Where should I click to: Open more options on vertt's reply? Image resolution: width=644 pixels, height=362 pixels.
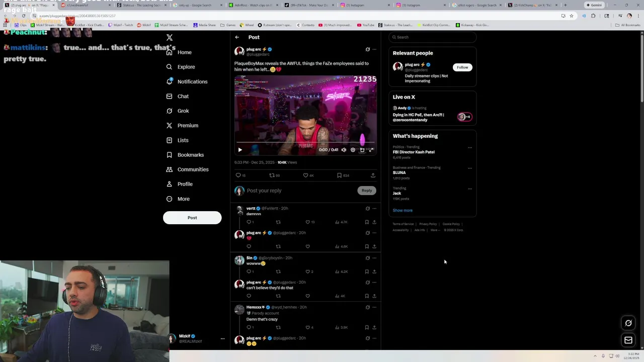tap(374, 209)
